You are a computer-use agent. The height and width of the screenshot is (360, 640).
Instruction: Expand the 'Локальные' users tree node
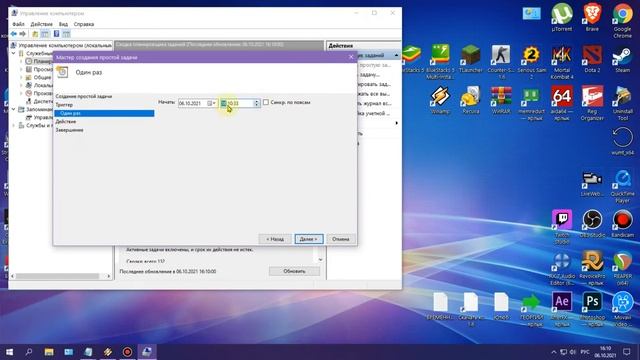point(22,85)
